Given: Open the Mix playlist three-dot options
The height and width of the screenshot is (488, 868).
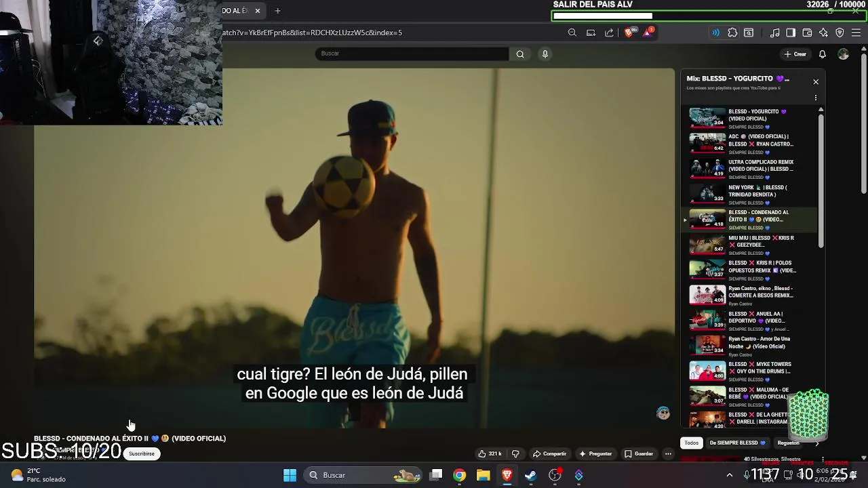Looking at the screenshot, I should 816,98.
